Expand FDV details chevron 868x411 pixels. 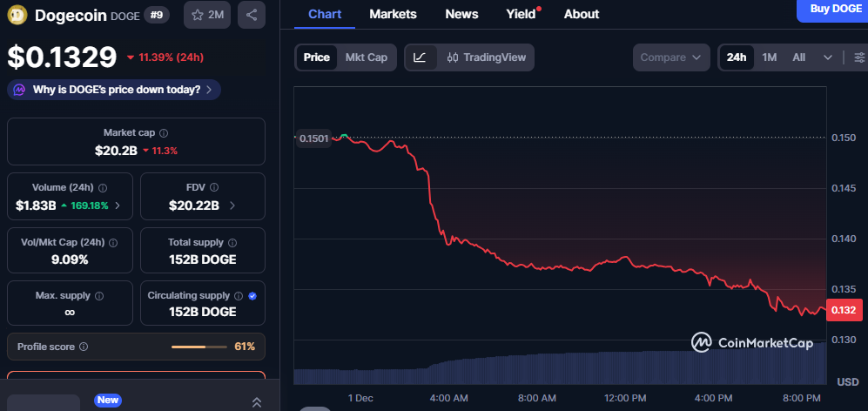(232, 206)
